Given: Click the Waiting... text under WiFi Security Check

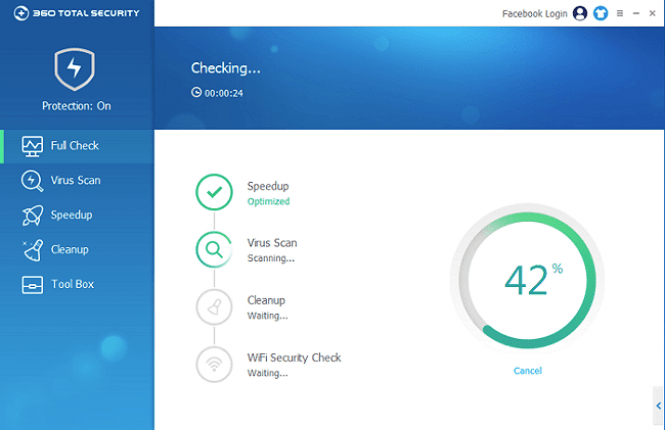Looking at the screenshot, I should point(268,374).
